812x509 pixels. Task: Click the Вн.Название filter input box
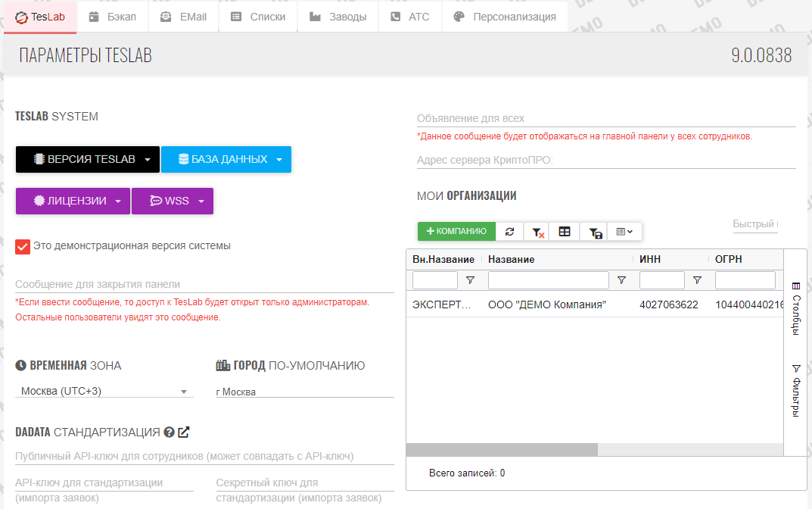435,280
